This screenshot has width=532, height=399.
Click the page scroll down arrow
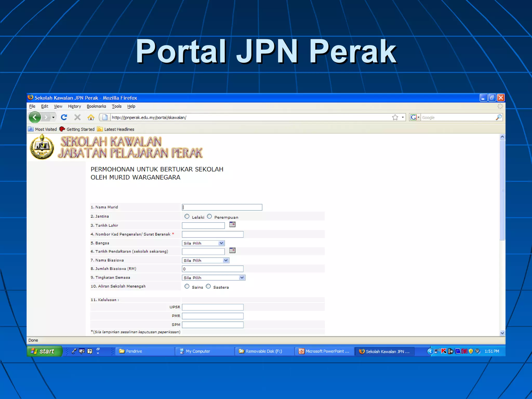click(502, 333)
